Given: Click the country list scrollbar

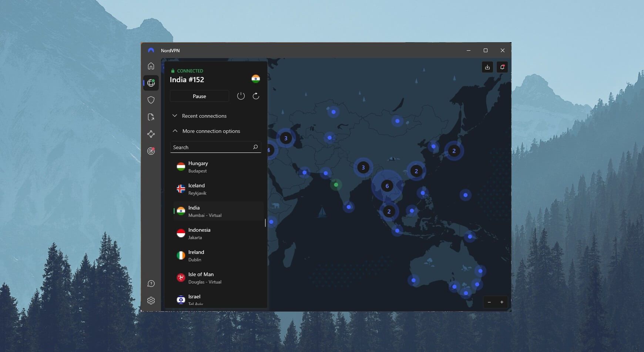Looking at the screenshot, I should coord(265,223).
